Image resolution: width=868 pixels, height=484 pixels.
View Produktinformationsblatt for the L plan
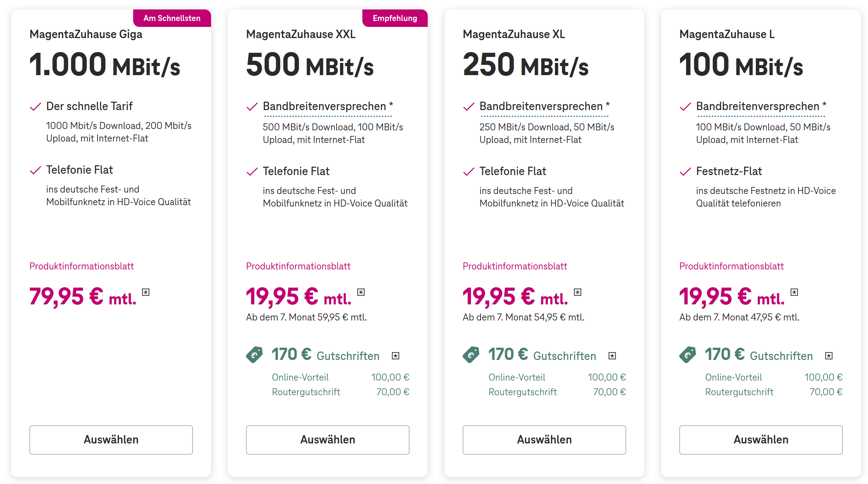[731, 266]
